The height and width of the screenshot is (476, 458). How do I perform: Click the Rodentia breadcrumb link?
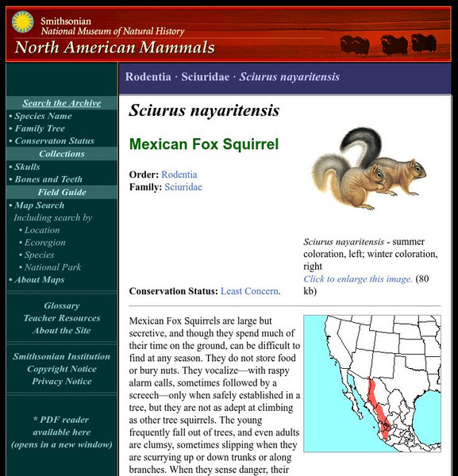pos(148,77)
